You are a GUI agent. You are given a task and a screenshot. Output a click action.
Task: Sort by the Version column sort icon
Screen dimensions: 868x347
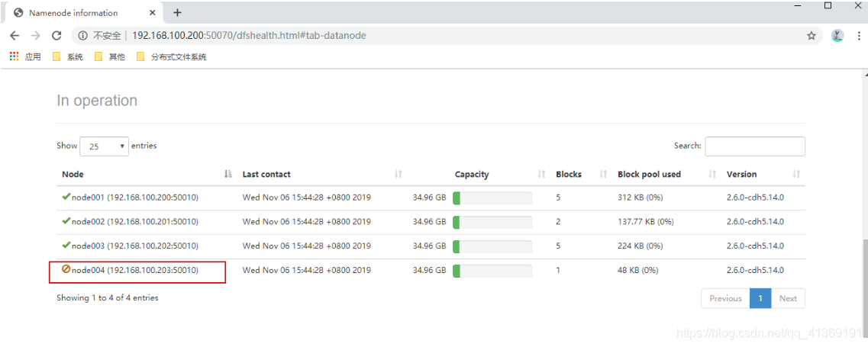click(796, 175)
